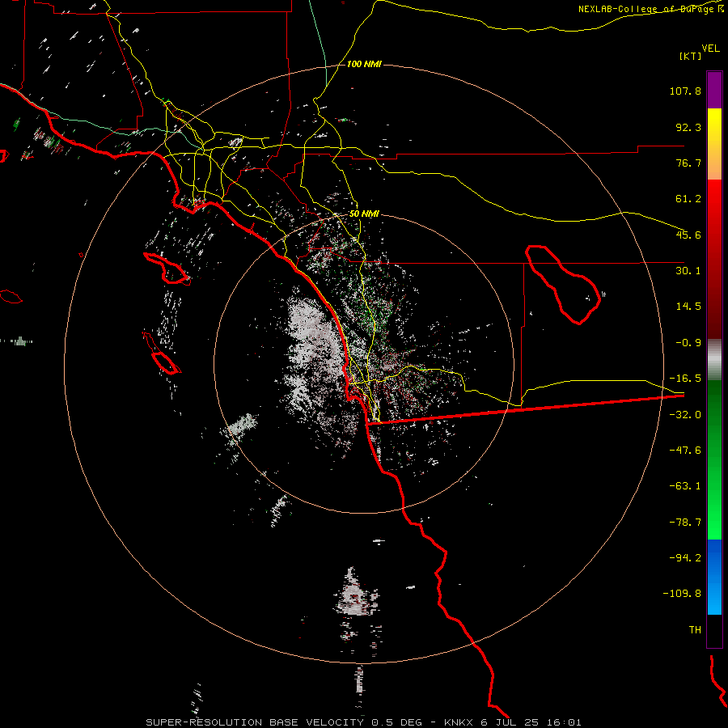728x728 pixels.
Task: Click the 76.7 velocity scale value
Action: click(688, 163)
